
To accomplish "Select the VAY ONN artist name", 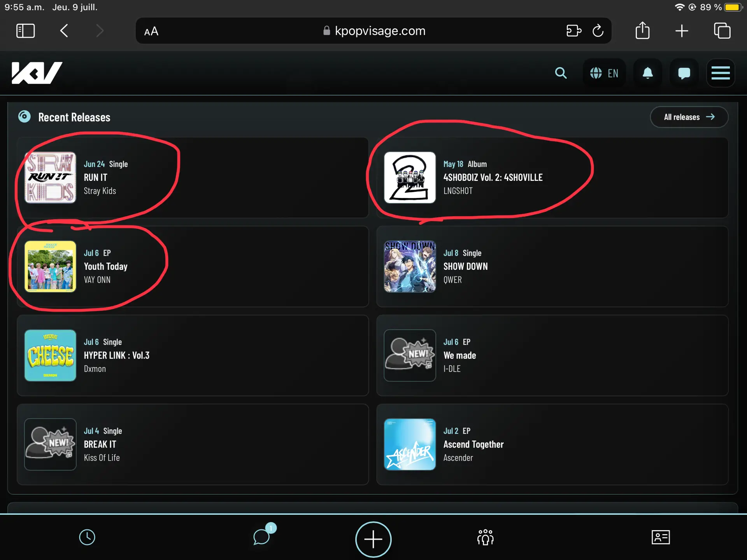I will (x=97, y=280).
